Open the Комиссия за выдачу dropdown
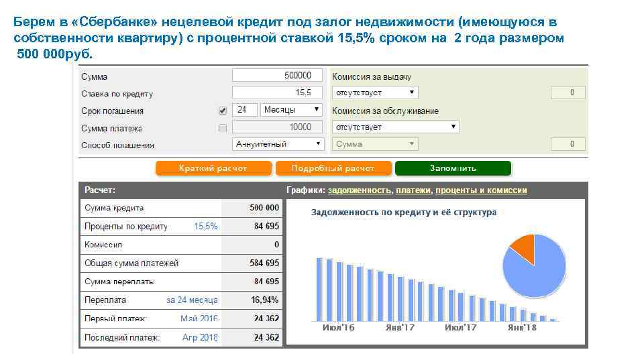Screen dimensions: 644x362 tap(375, 93)
